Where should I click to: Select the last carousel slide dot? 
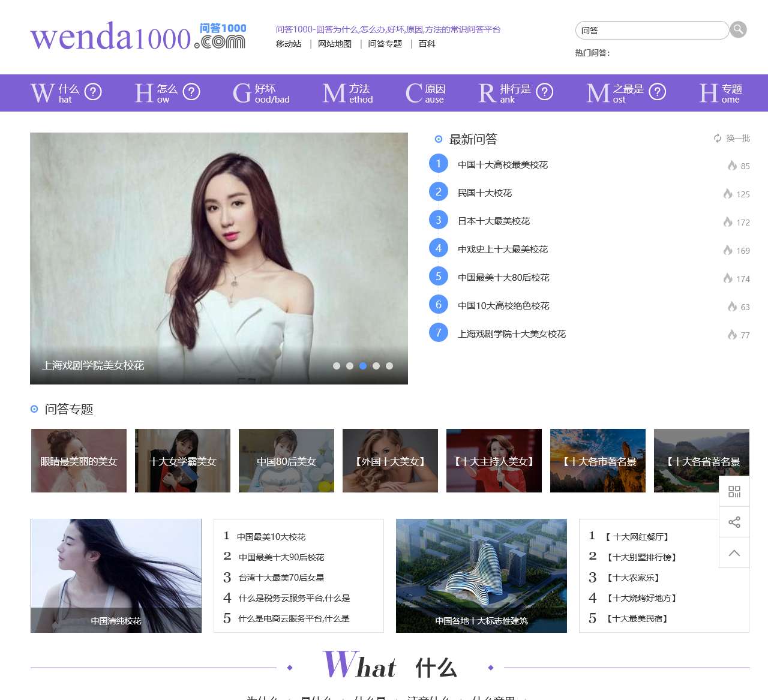click(x=389, y=366)
